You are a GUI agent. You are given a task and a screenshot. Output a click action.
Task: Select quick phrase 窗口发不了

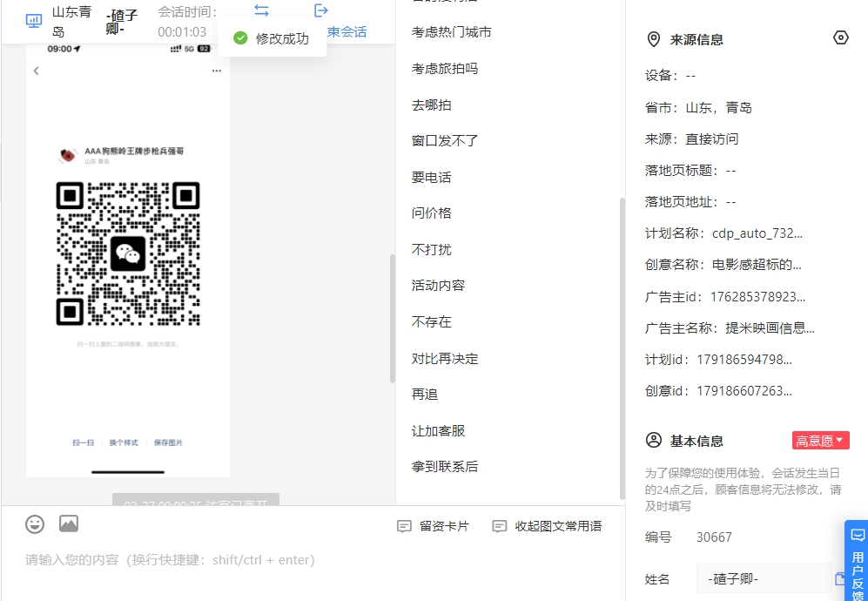[x=445, y=141]
